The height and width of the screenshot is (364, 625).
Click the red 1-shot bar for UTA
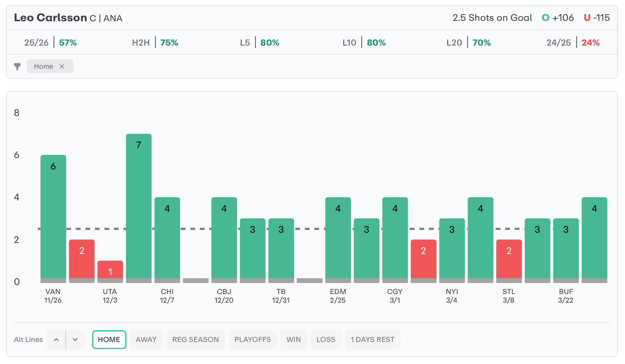[x=110, y=270]
